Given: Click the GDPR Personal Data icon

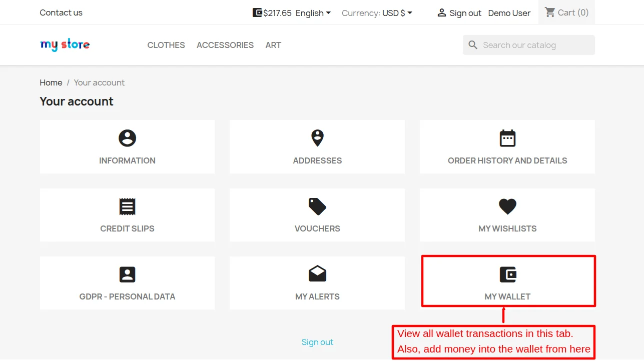Looking at the screenshot, I should 127,274.
